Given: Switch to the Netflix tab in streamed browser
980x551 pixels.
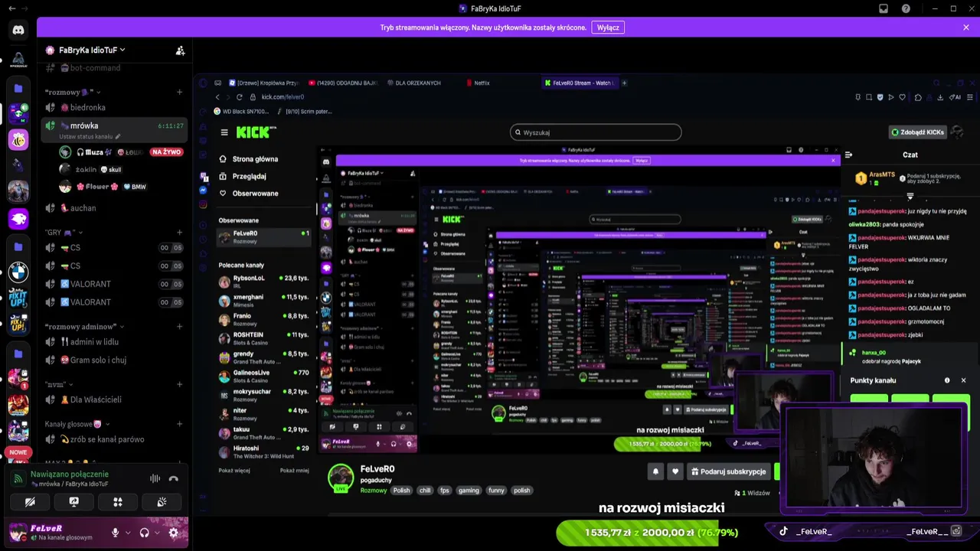Looking at the screenshot, I should tap(481, 83).
